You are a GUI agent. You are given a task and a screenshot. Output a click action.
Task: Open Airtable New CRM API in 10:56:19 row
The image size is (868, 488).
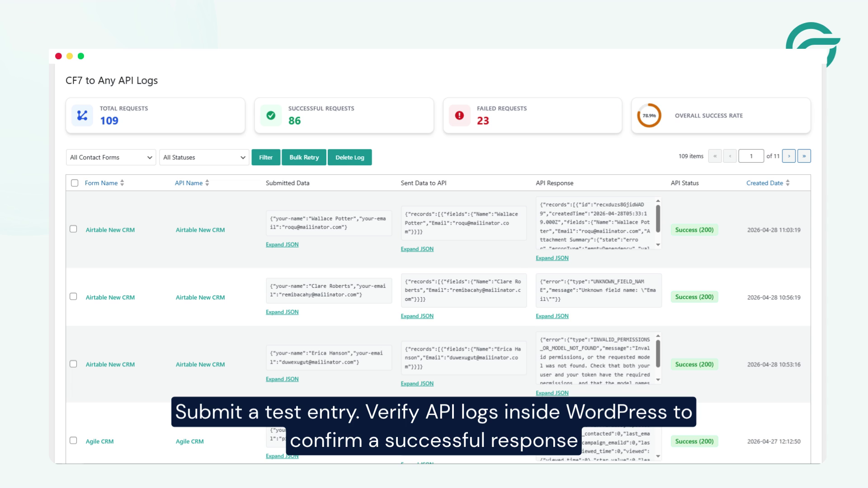pos(200,297)
